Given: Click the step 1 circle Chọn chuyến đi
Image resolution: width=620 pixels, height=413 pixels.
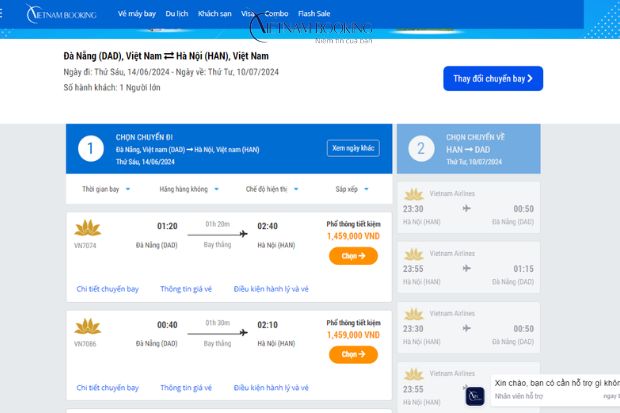Looking at the screenshot, I should (x=91, y=149).
